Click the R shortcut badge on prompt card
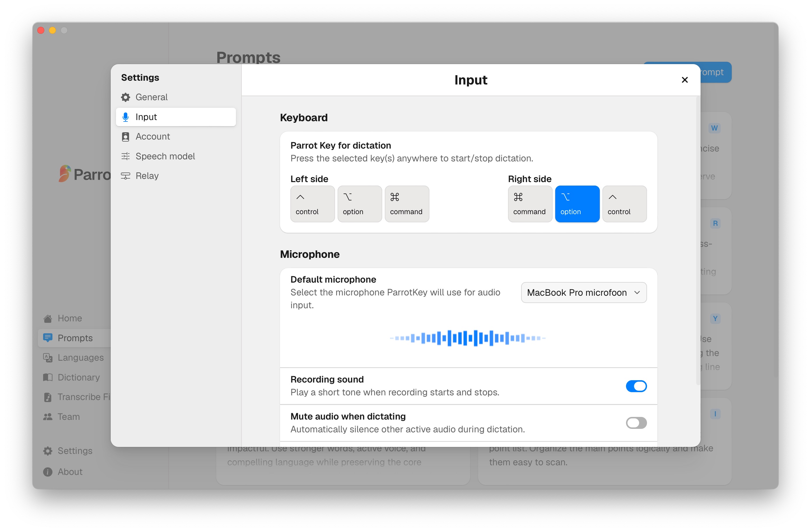Image resolution: width=811 pixels, height=532 pixels. 715,223
